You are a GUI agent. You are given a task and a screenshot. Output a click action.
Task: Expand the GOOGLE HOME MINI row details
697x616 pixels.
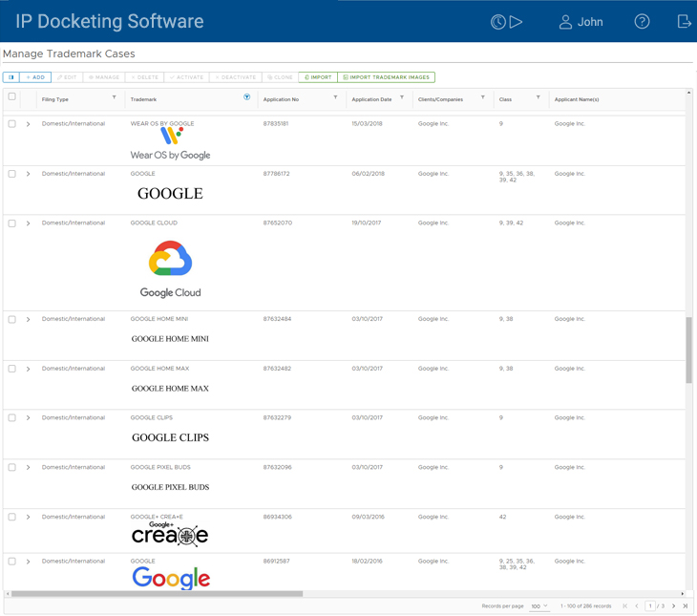[29, 320]
